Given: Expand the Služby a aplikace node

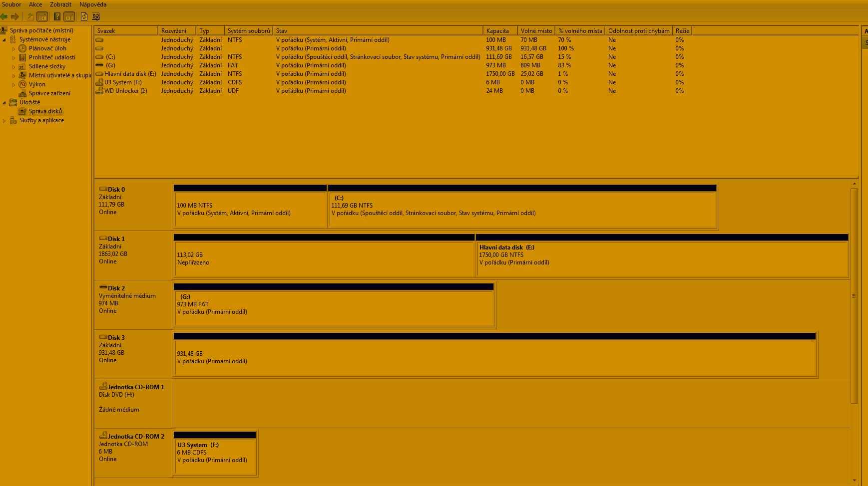Looking at the screenshot, I should 4,121.
